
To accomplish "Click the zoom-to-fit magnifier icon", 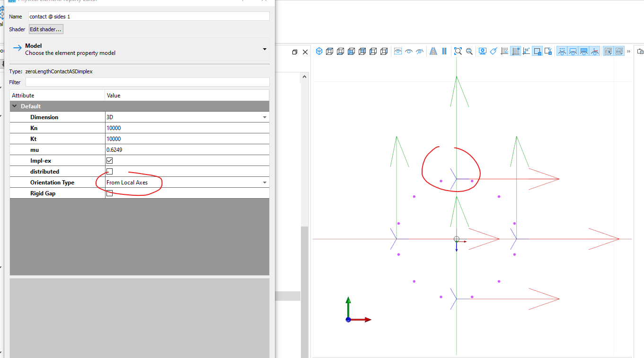I will pos(458,51).
